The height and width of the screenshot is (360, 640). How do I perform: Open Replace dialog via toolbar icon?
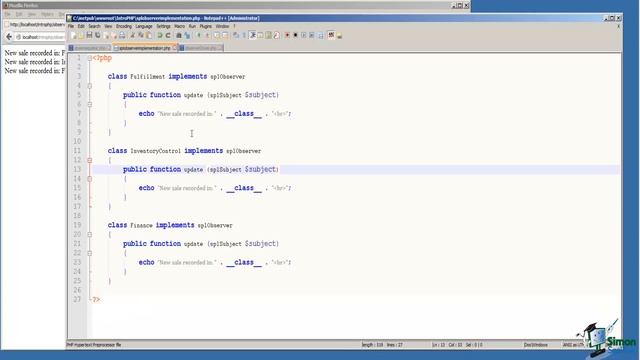[187, 36]
